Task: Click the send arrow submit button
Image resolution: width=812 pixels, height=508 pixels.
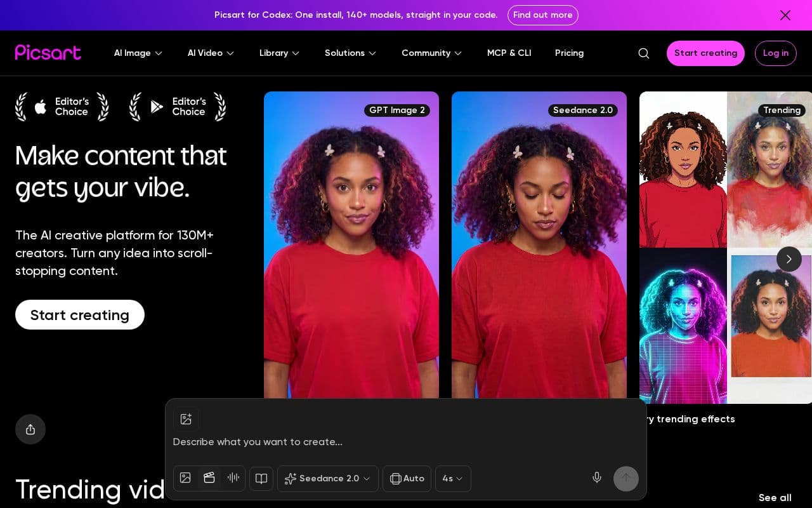Action: [626, 478]
